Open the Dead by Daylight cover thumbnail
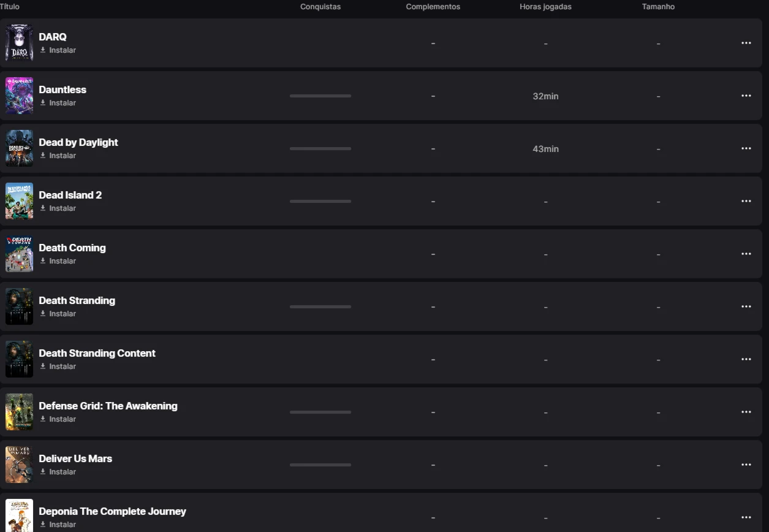 point(19,148)
